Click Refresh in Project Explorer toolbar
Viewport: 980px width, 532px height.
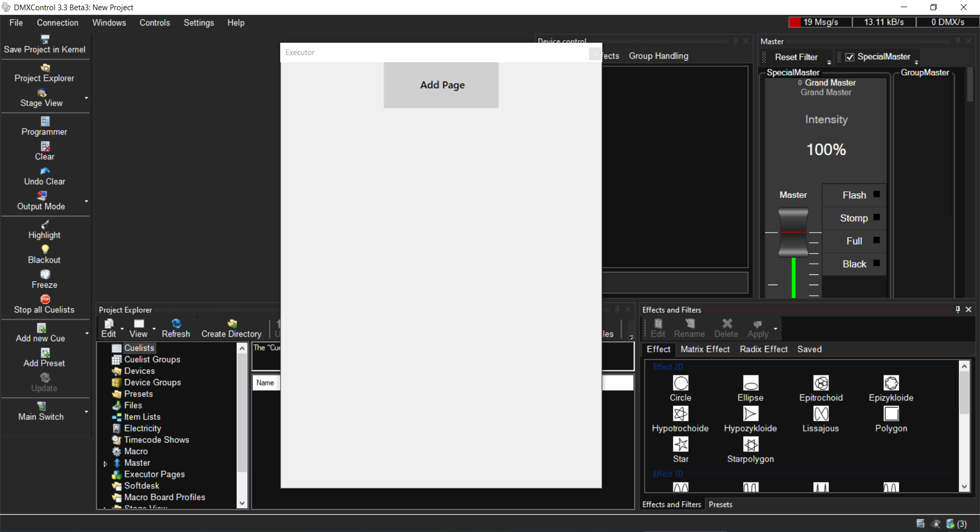point(176,328)
